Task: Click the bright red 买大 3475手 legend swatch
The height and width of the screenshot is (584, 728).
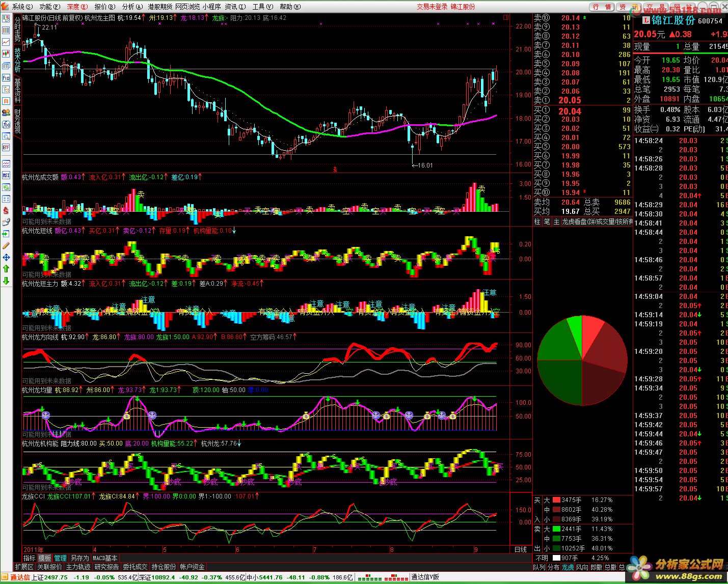Action: [556, 500]
